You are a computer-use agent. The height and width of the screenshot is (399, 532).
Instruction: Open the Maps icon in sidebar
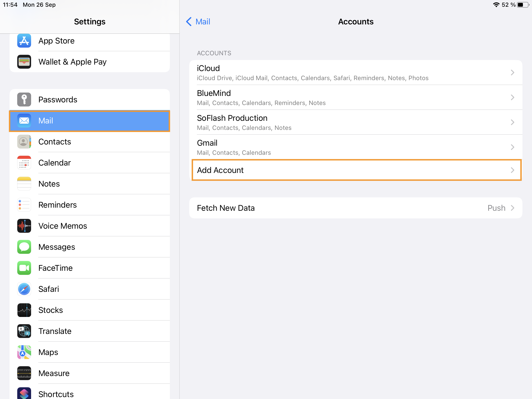[x=24, y=352]
